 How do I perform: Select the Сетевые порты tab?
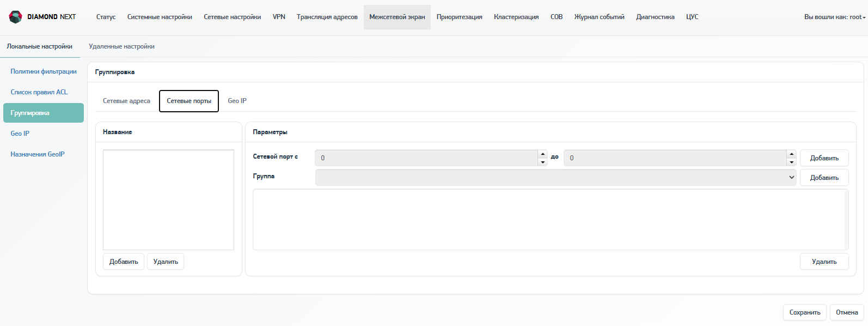189,101
